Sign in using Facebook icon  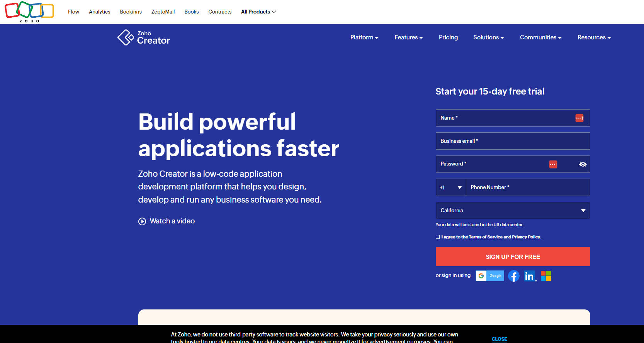pyautogui.click(x=513, y=276)
